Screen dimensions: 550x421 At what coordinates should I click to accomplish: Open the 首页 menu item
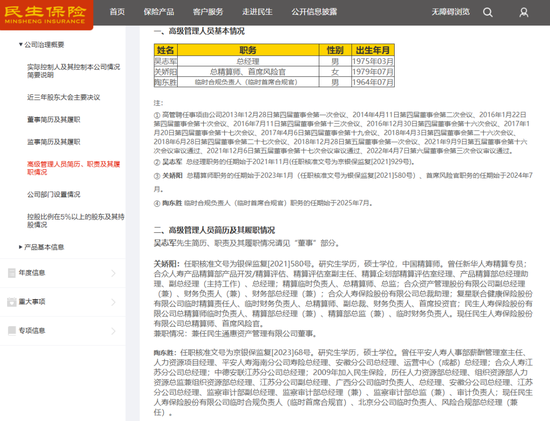coord(117,12)
